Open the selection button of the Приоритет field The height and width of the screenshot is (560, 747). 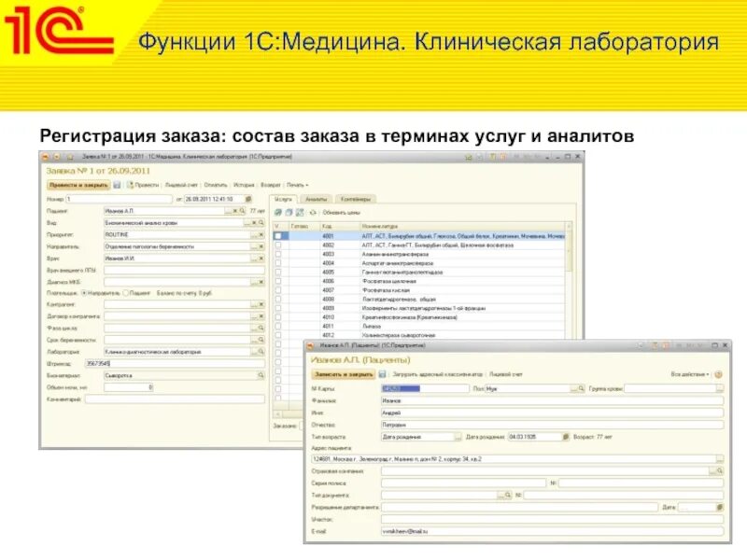pyautogui.click(x=254, y=235)
